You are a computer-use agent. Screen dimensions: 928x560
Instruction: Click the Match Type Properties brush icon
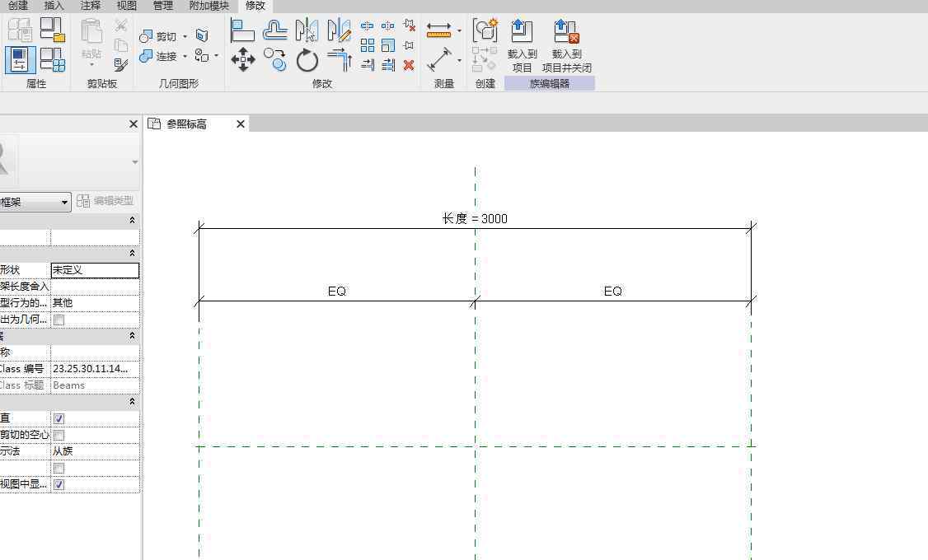point(120,64)
